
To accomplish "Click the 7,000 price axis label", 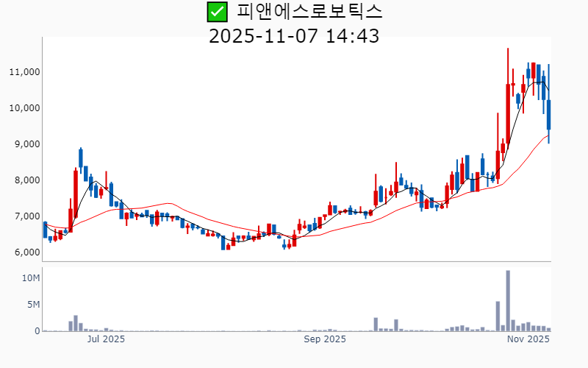I will coord(26,216).
